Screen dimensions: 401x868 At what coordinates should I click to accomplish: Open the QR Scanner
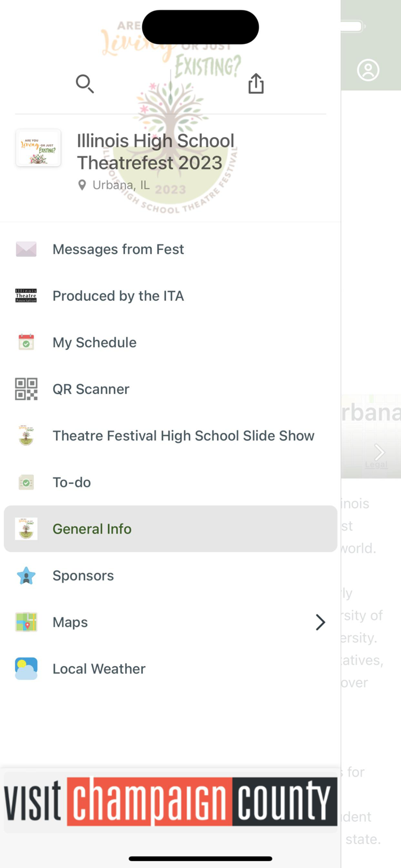point(91,389)
